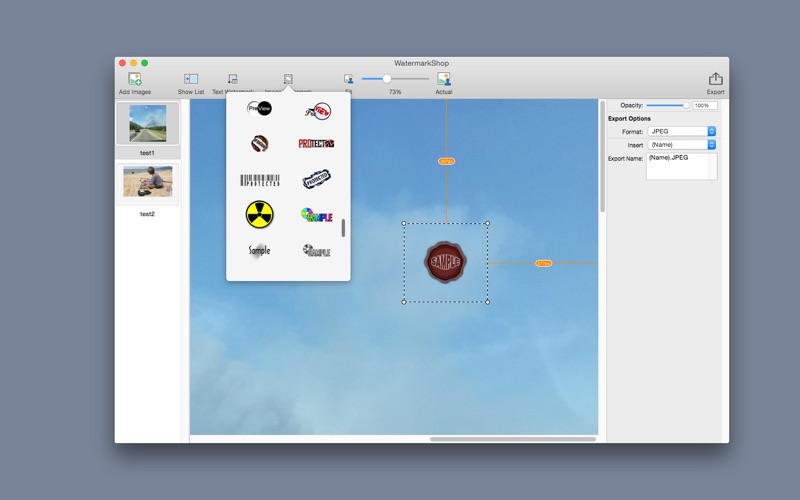Pick the handwritten Sample watermark
800x500 pixels.
point(259,250)
